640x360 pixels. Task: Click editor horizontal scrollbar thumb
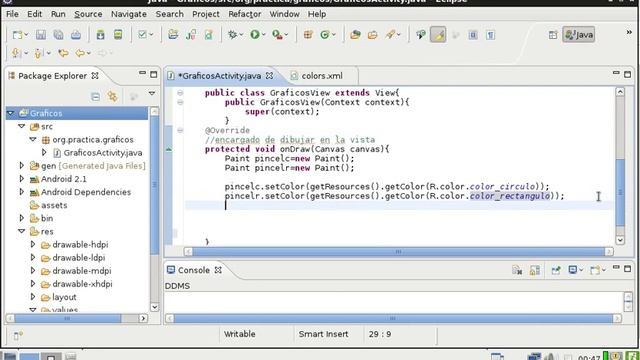[x=398, y=252]
